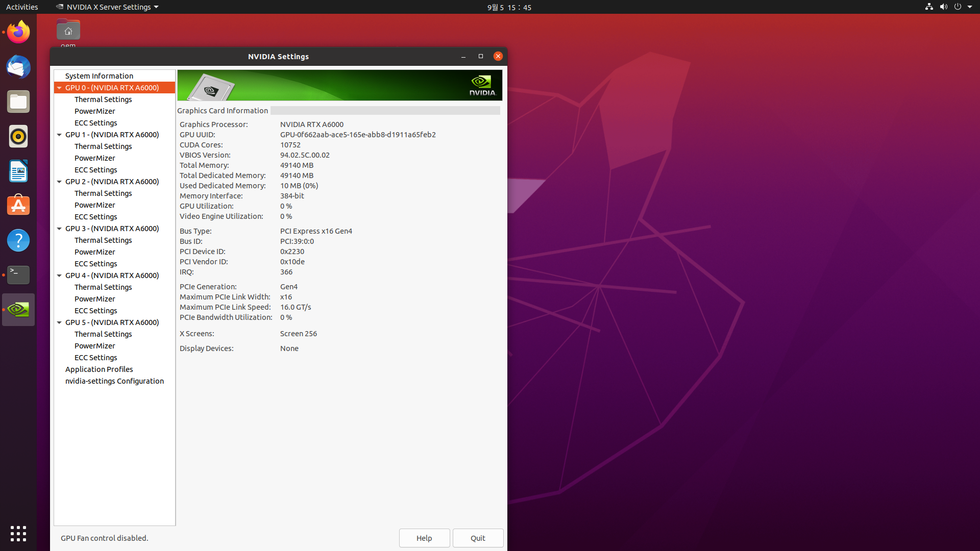Image resolution: width=980 pixels, height=551 pixels.
Task: Open the Files manager dock icon
Action: click(18, 102)
